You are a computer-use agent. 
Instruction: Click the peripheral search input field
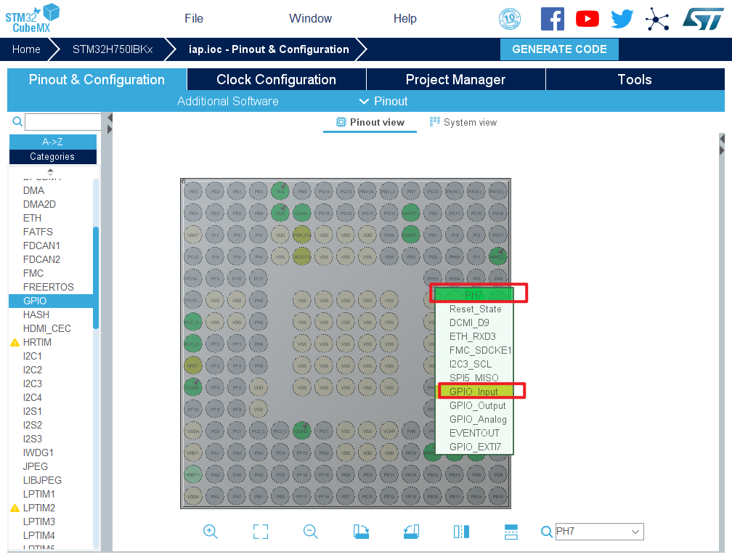62,122
